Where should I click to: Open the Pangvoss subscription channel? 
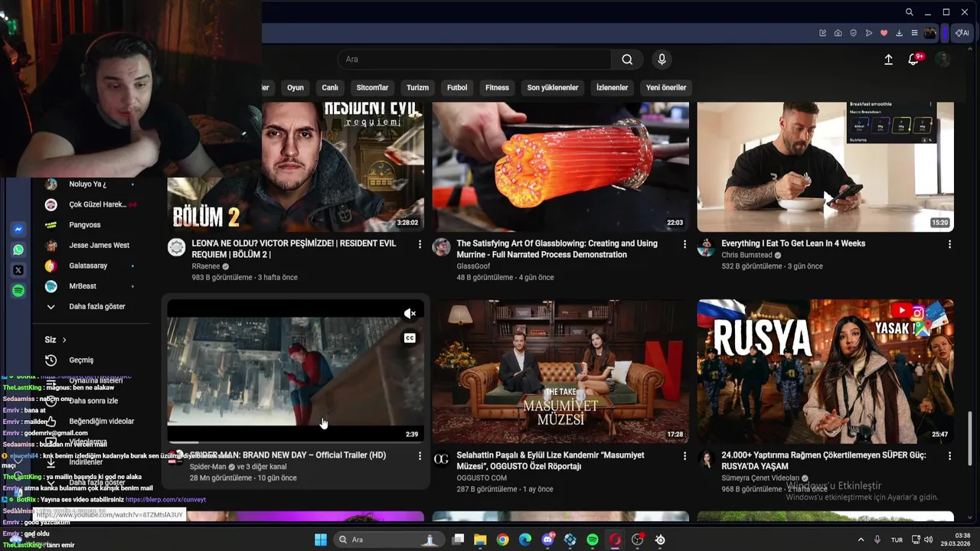coord(84,225)
